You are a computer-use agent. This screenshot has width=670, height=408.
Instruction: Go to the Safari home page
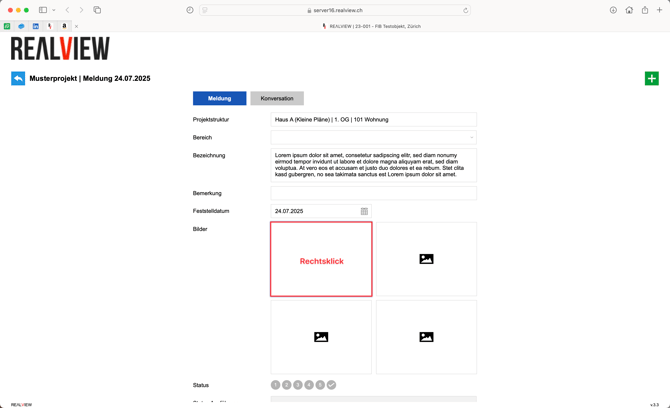tap(629, 10)
